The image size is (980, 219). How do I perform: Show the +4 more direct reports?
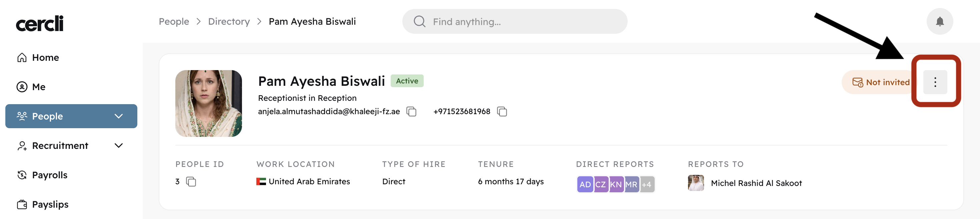pos(646,184)
